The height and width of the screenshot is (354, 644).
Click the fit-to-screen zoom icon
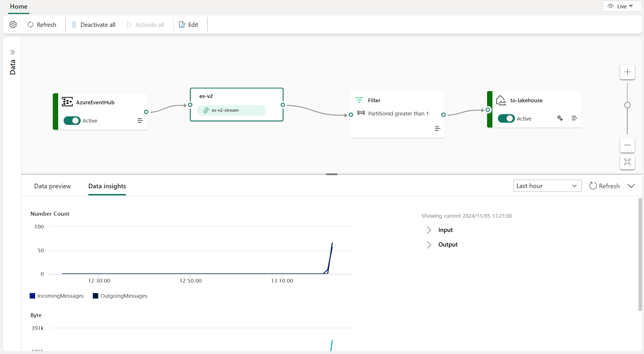(x=627, y=162)
